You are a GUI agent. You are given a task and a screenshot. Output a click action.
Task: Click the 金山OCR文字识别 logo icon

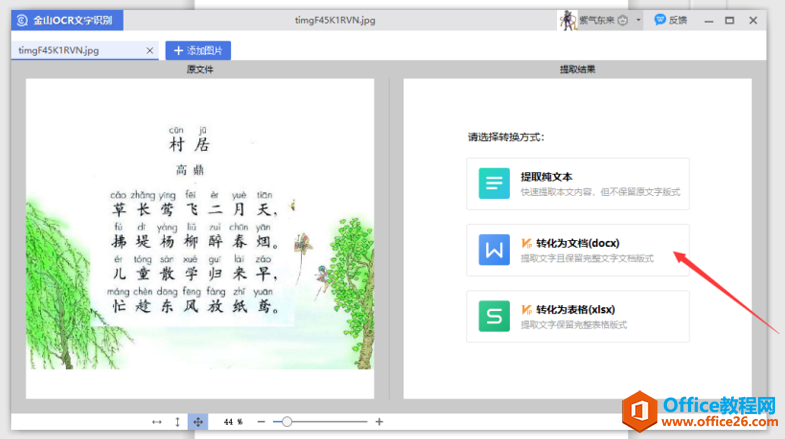22,21
